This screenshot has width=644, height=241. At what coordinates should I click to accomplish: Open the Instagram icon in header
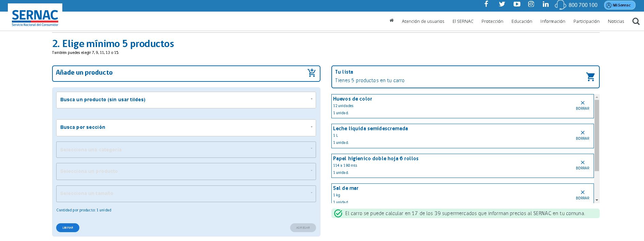click(x=531, y=4)
